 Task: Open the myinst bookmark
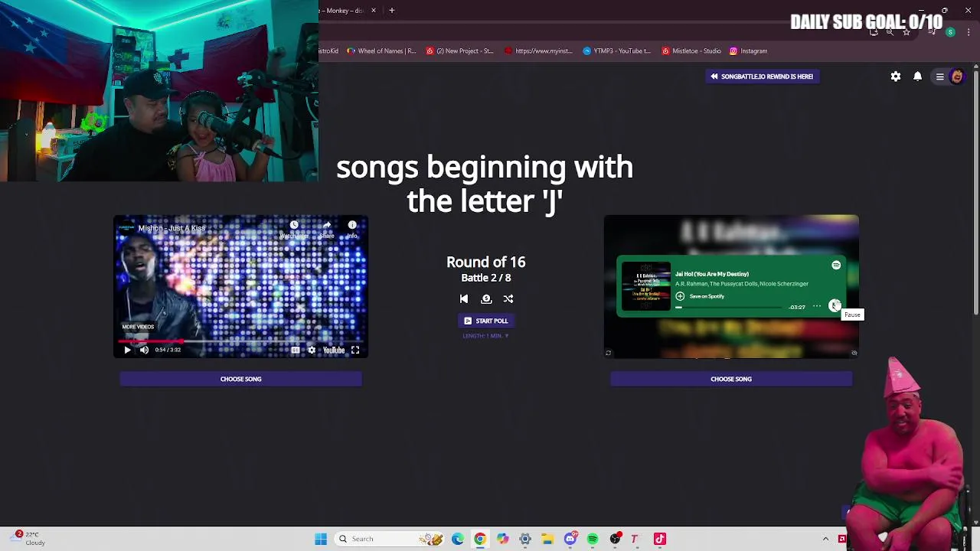[538, 51]
